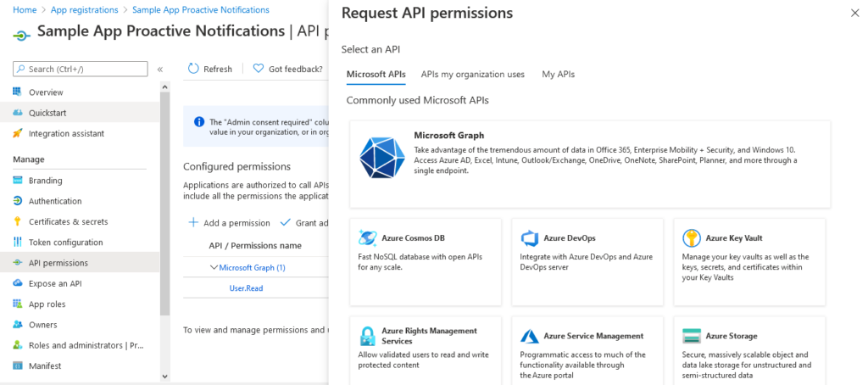Screen dimensions: 868x385
Task: Select the Azure Key Vault card title
Action: pyautogui.click(x=734, y=238)
